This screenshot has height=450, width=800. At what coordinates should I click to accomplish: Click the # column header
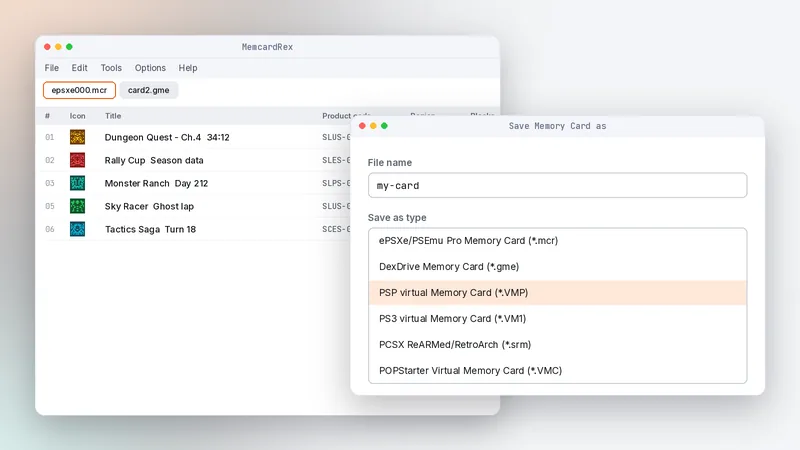(47, 116)
